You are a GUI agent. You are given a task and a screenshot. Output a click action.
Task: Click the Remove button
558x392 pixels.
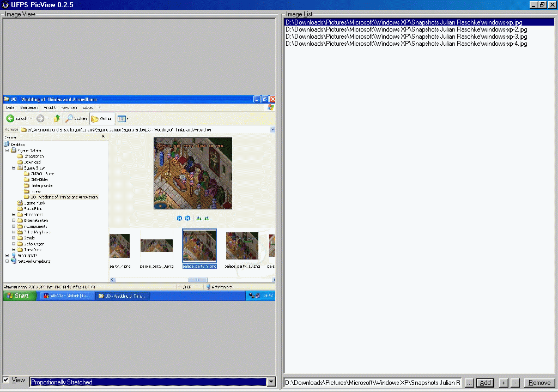(x=539, y=383)
